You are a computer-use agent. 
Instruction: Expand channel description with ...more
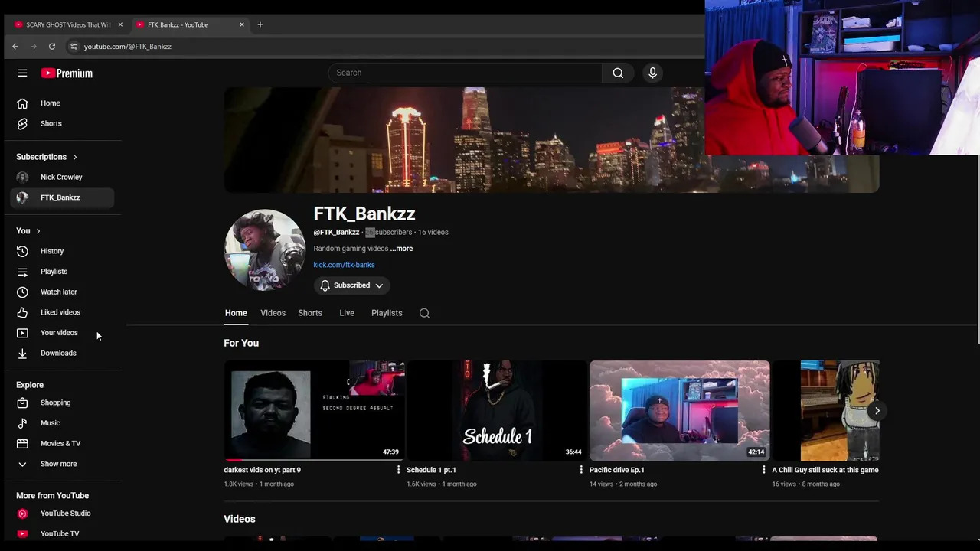[401, 249]
